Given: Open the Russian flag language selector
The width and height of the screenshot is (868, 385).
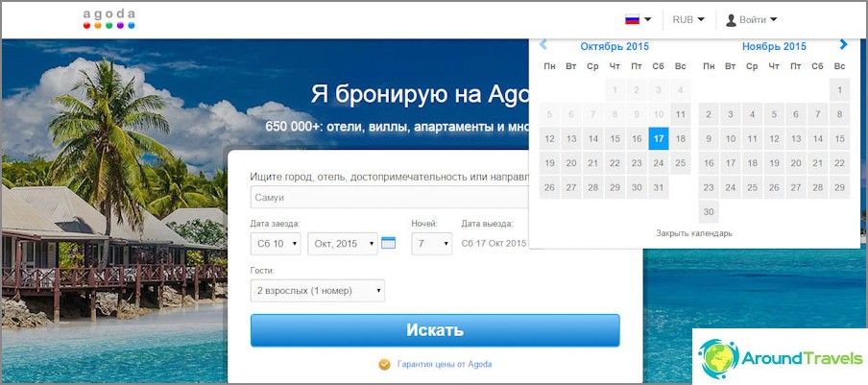Looking at the screenshot, I should tap(638, 19).
